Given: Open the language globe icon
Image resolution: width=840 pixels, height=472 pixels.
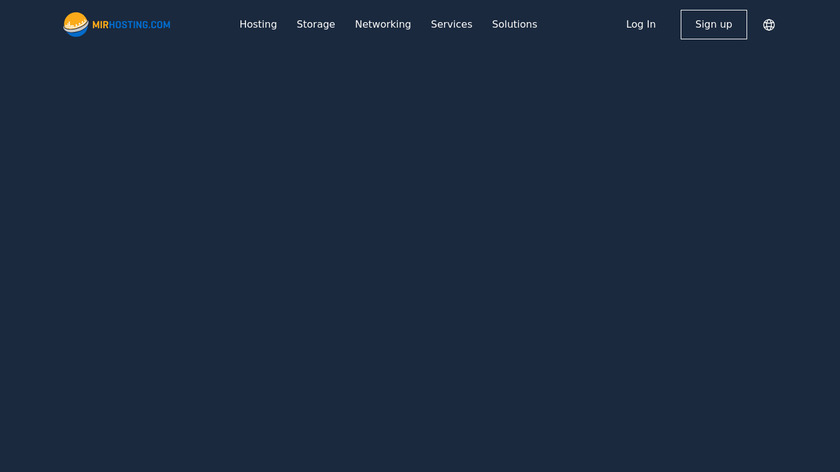Looking at the screenshot, I should click(x=769, y=25).
